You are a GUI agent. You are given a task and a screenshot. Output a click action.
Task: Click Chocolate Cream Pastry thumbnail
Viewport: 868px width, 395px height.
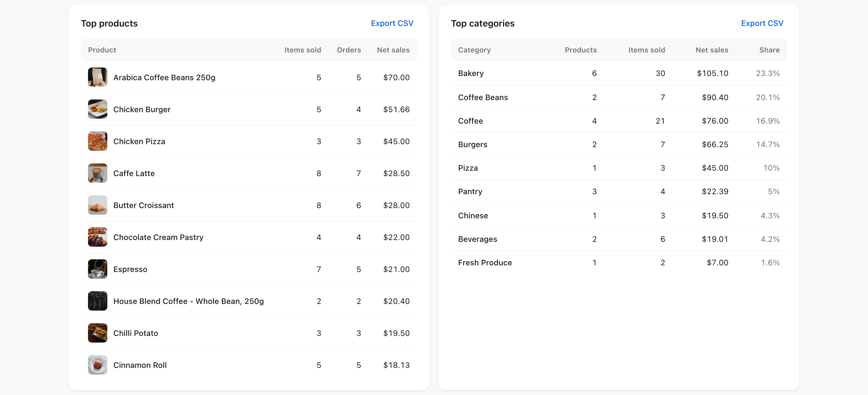[x=97, y=237]
